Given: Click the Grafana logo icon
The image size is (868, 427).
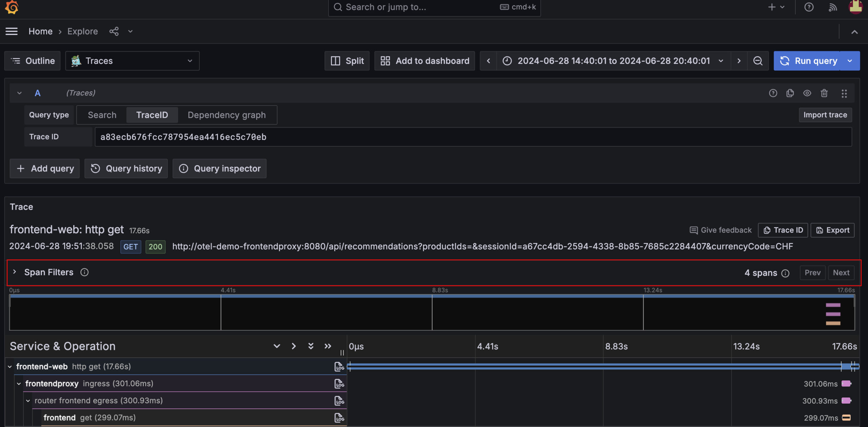Looking at the screenshot, I should pyautogui.click(x=12, y=7).
